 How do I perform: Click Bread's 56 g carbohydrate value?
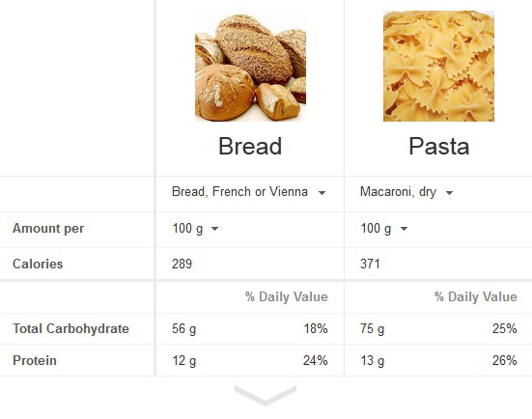tap(184, 329)
